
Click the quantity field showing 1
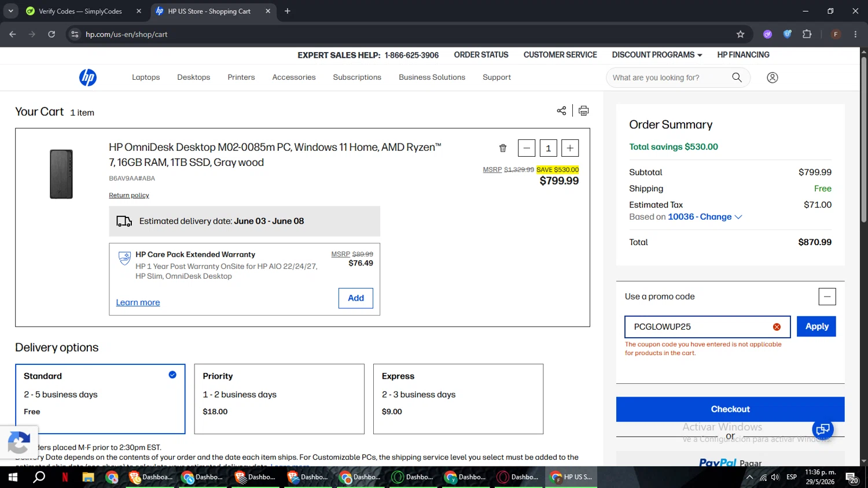pyautogui.click(x=548, y=148)
